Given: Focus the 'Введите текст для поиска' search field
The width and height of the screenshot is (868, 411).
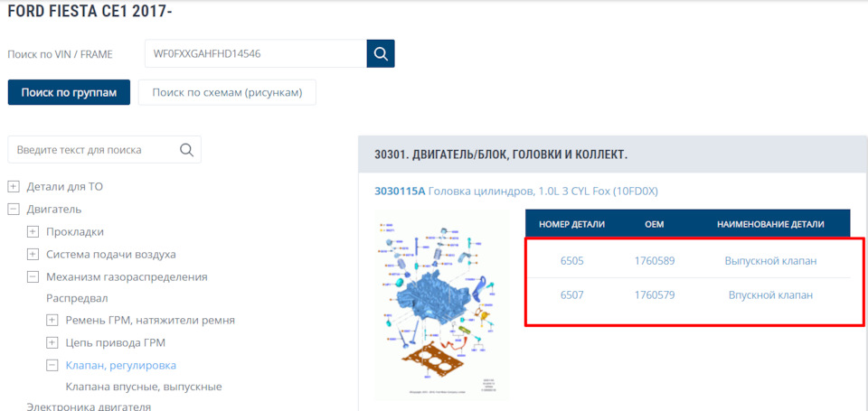Looking at the screenshot, I should click(104, 150).
